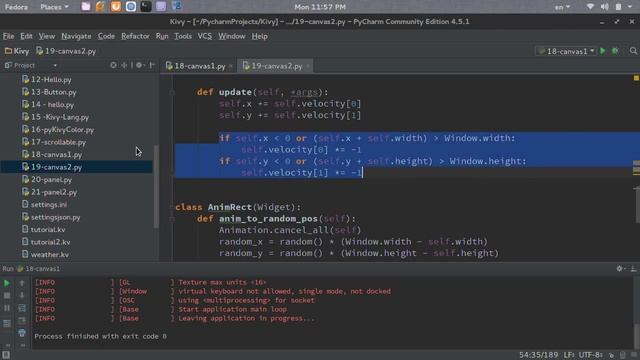Stop process button in Run panel
640x360 pixels.
[7, 295]
